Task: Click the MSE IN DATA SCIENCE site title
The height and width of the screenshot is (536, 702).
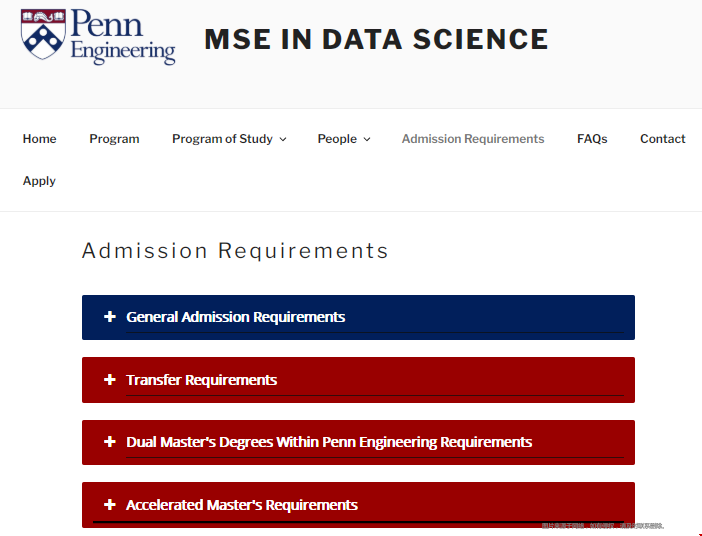Action: (x=376, y=39)
